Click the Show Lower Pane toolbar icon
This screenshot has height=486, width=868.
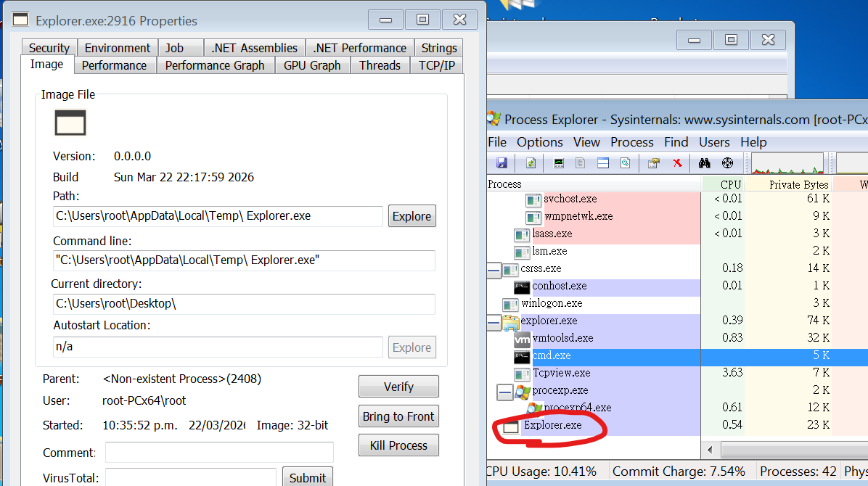pyautogui.click(x=602, y=163)
